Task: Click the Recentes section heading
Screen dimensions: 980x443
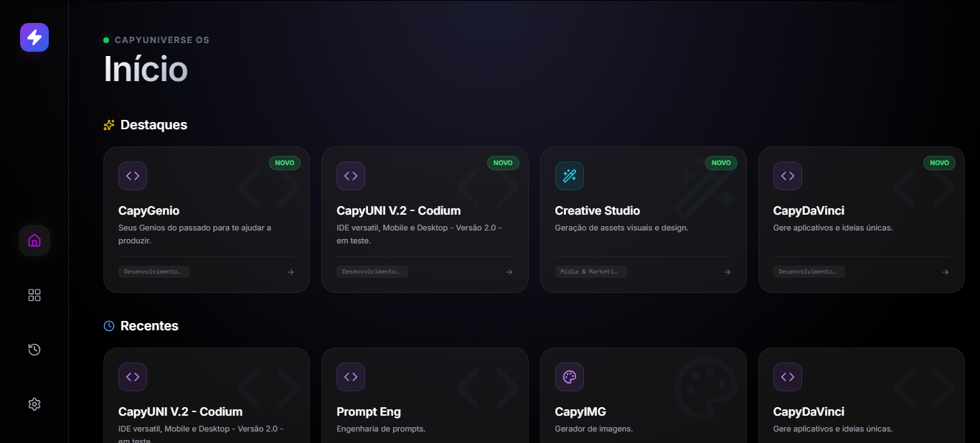Action: [x=150, y=325]
